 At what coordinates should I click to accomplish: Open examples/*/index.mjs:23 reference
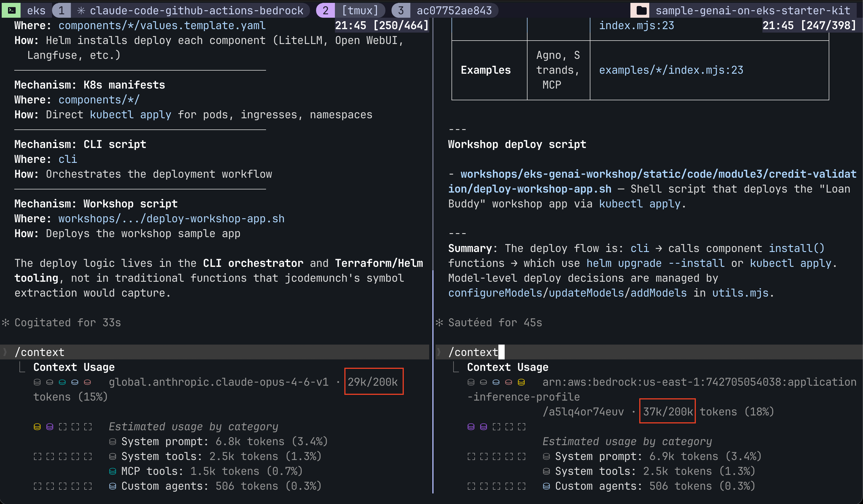(671, 70)
